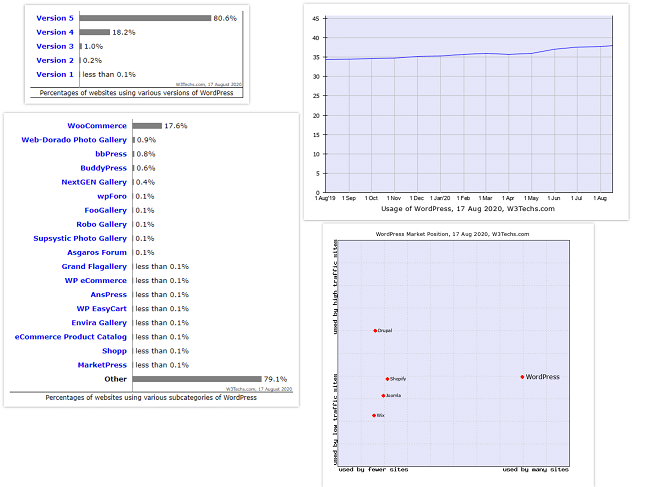Click the 18.2% value for Version 4
Screen dimensions: 650x487
pyautogui.click(x=124, y=32)
